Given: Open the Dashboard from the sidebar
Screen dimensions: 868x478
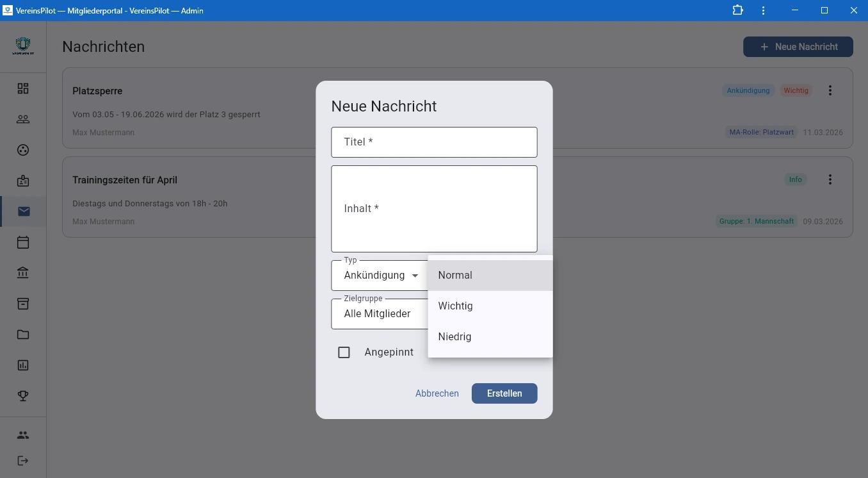Looking at the screenshot, I should click(x=23, y=88).
